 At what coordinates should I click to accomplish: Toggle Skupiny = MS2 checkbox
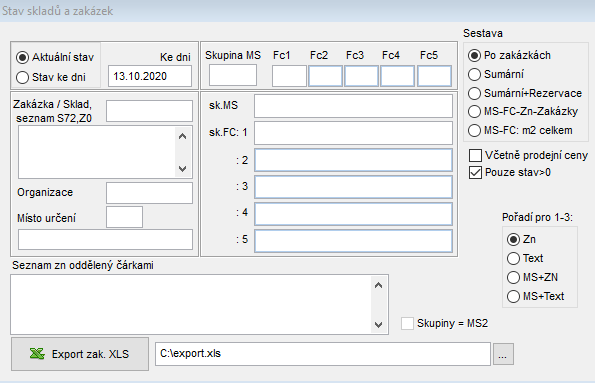[x=407, y=323]
